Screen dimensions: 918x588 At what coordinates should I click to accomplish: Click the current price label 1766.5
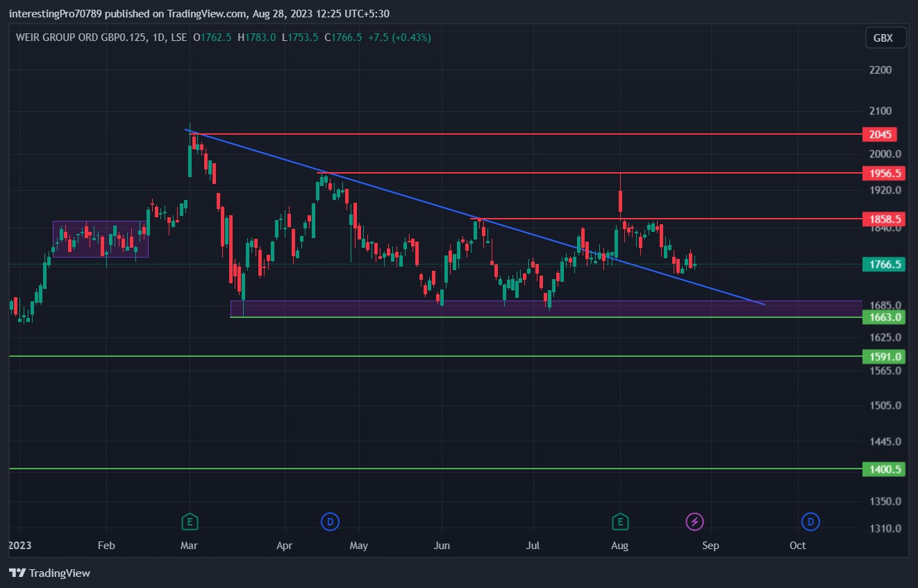pos(883,264)
